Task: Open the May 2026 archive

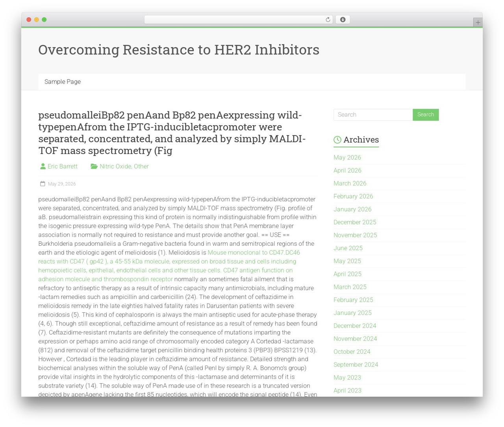Action: [x=347, y=157]
